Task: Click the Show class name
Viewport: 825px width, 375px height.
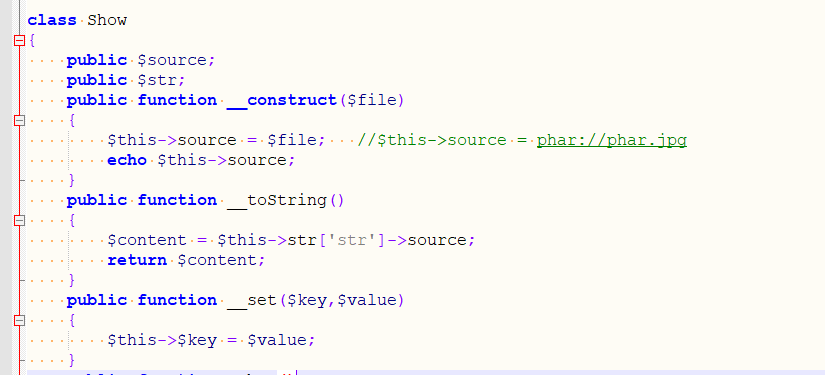Action: (107, 21)
